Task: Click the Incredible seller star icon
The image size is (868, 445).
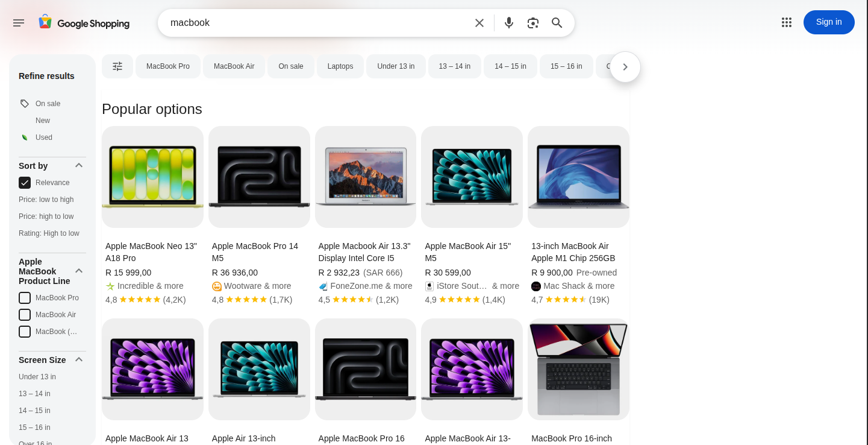Action: point(110,286)
